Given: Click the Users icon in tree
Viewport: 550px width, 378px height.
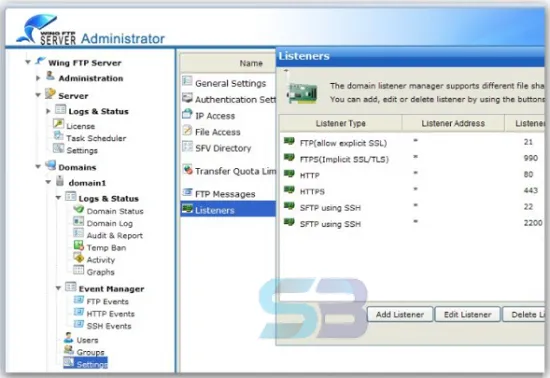Looking at the screenshot, I should tap(69, 338).
